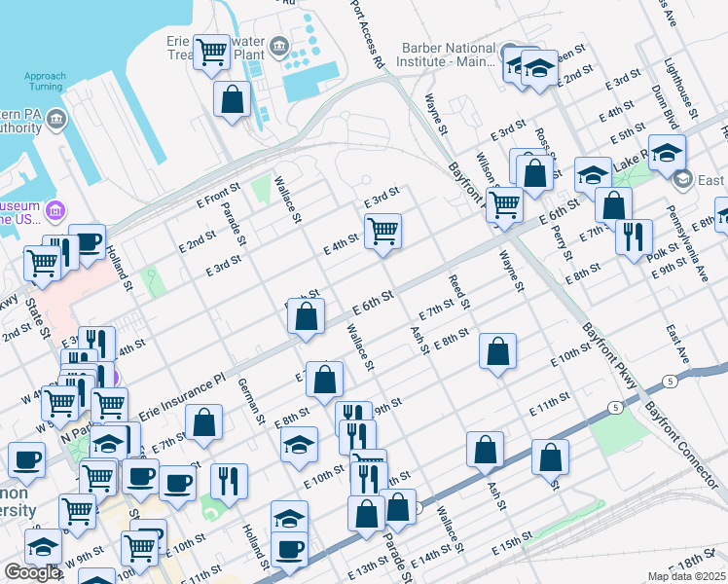
Task: Click the 'Reed St' street label
Action: pyautogui.click(x=459, y=292)
